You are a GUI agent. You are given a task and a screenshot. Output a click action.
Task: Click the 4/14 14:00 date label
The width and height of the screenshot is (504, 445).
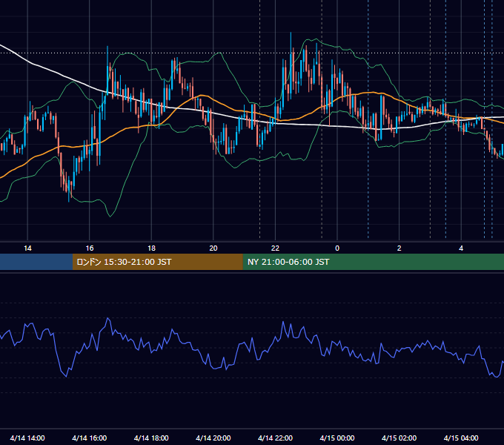coord(27,438)
